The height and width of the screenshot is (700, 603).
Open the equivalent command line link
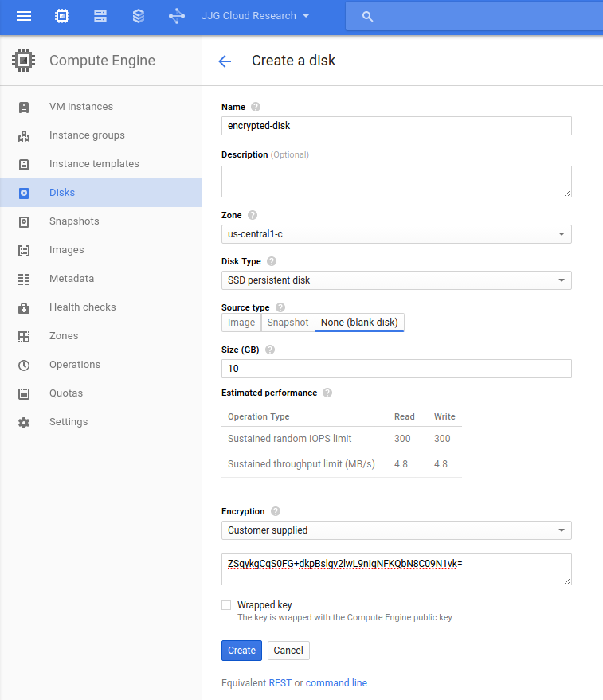pyautogui.click(x=336, y=682)
